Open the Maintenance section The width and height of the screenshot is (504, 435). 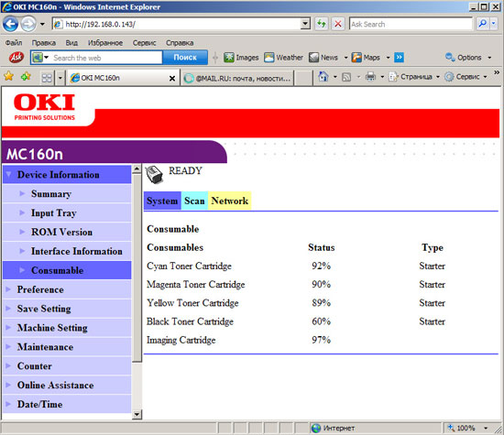(67, 347)
